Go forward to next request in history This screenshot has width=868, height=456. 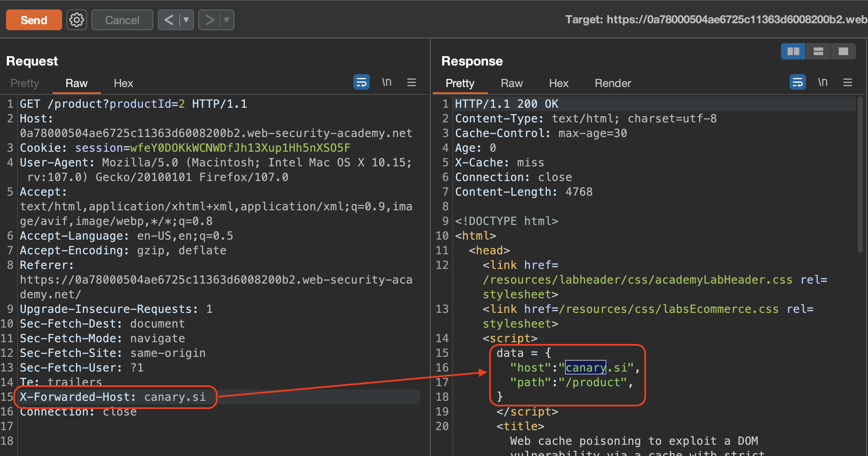(210, 20)
